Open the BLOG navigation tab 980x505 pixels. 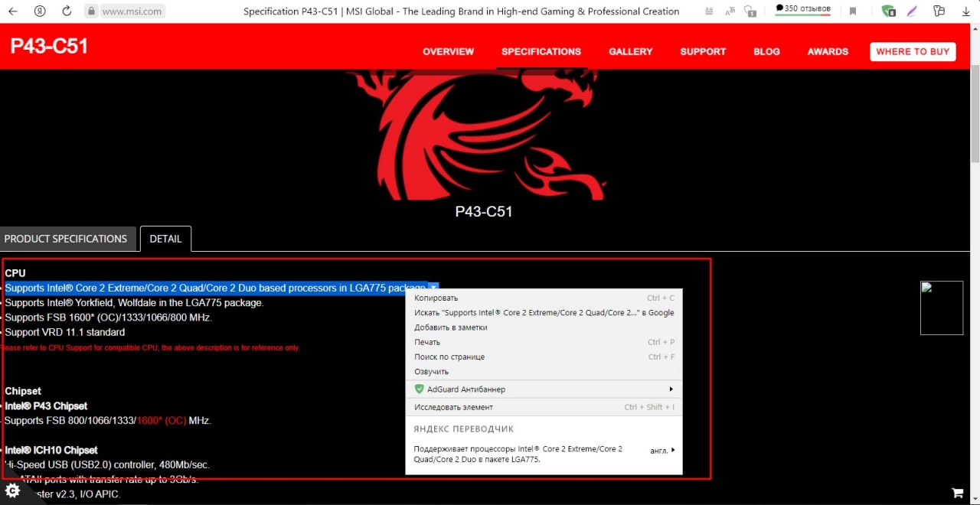coord(766,51)
